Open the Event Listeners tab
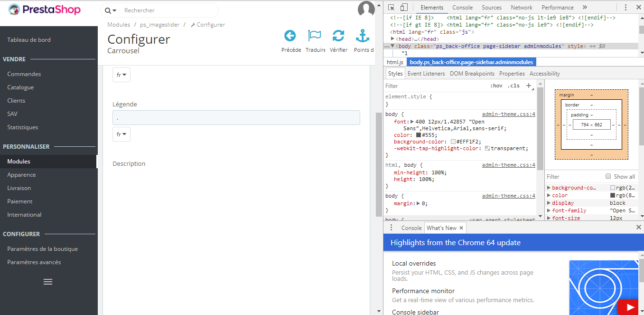The image size is (644, 315). coord(426,74)
